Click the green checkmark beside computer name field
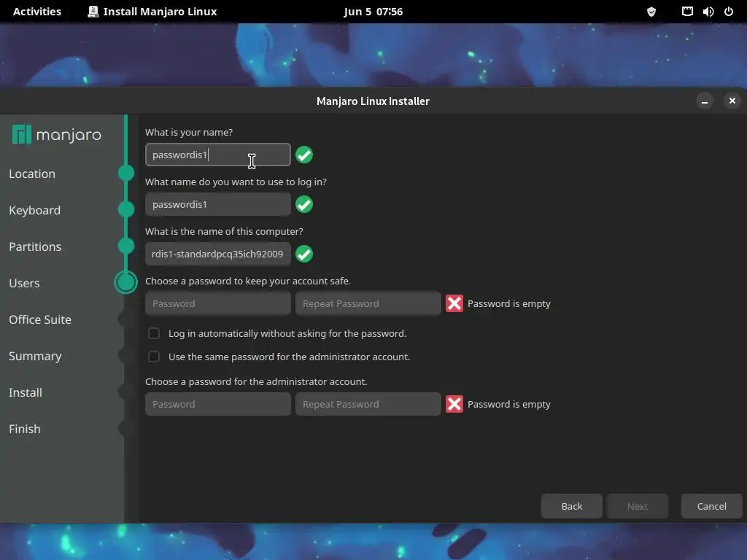This screenshot has height=560, width=747. [304, 254]
